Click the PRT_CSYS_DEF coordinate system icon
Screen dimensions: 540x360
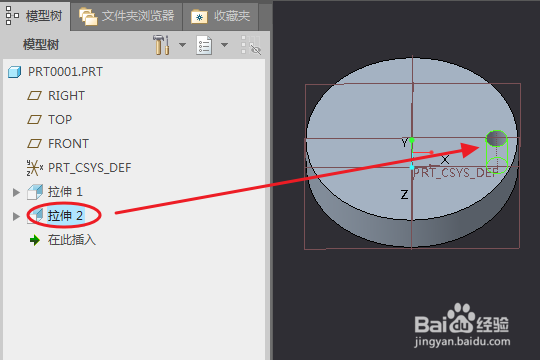click(35, 168)
